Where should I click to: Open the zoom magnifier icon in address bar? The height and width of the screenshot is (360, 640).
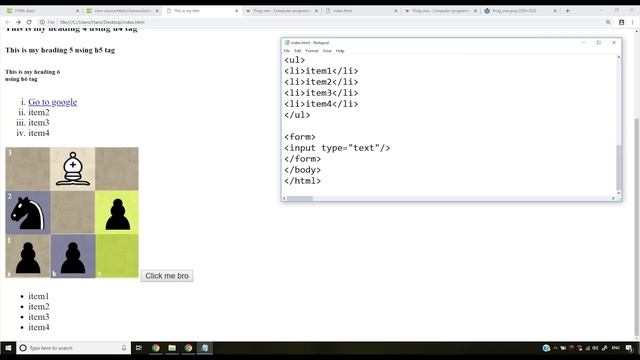tap(608, 22)
